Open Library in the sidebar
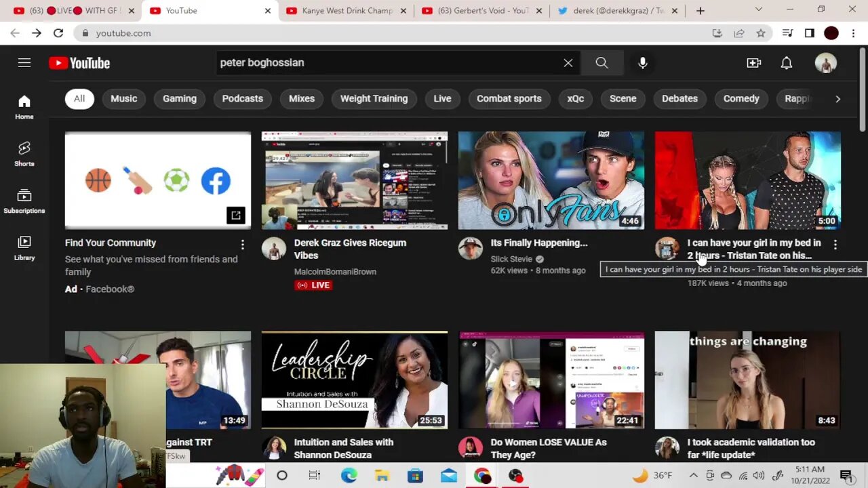This screenshot has height=488, width=868. [x=24, y=248]
